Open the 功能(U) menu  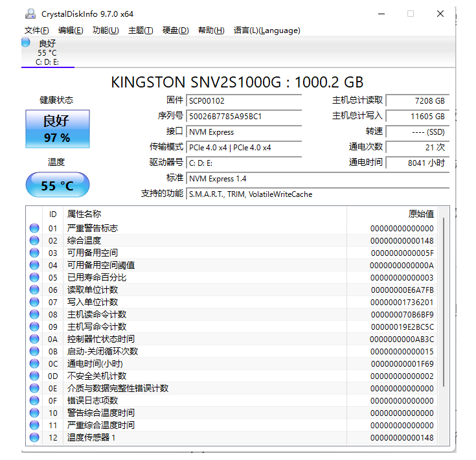(106, 30)
